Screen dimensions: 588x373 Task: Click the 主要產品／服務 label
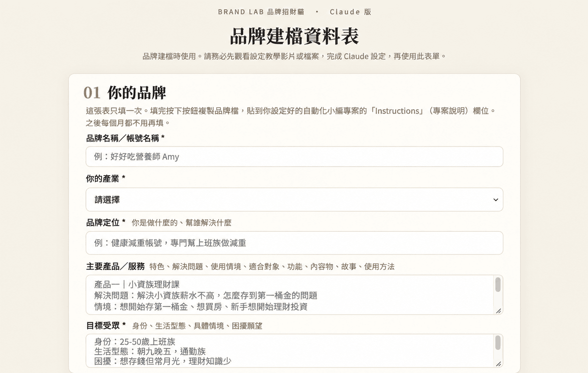115,266
